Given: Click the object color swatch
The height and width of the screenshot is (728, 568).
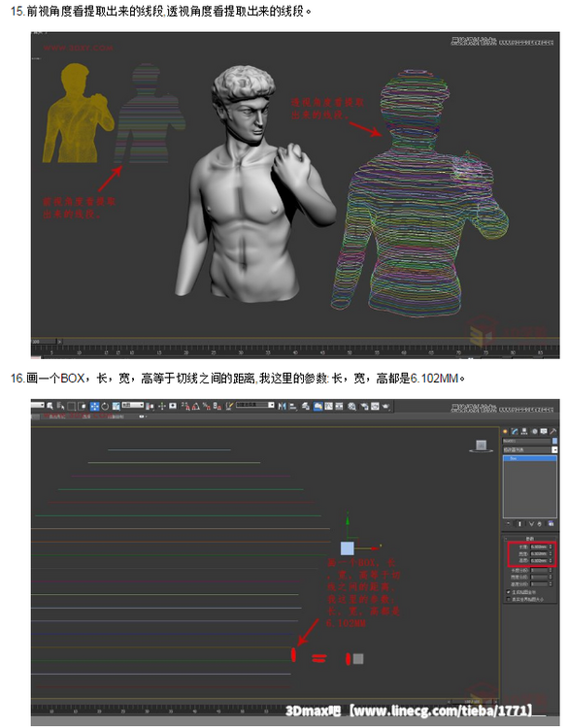Looking at the screenshot, I should coord(555,441).
